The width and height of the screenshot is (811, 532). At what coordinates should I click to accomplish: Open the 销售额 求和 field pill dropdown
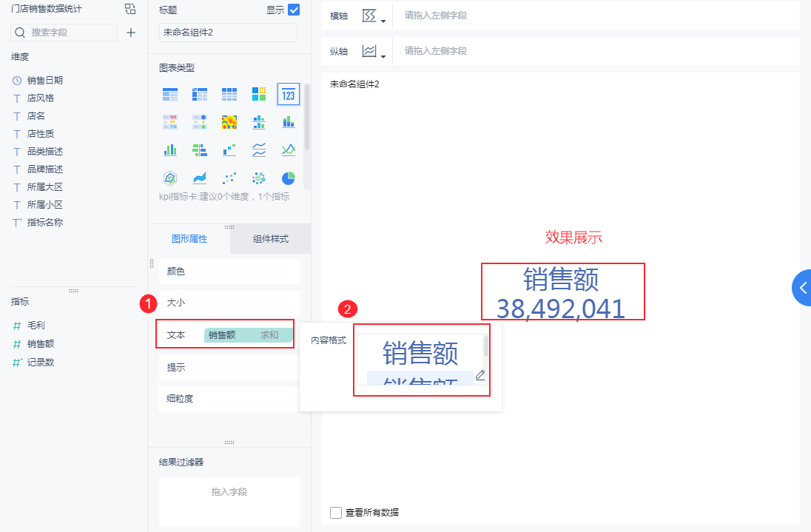pyautogui.click(x=249, y=335)
